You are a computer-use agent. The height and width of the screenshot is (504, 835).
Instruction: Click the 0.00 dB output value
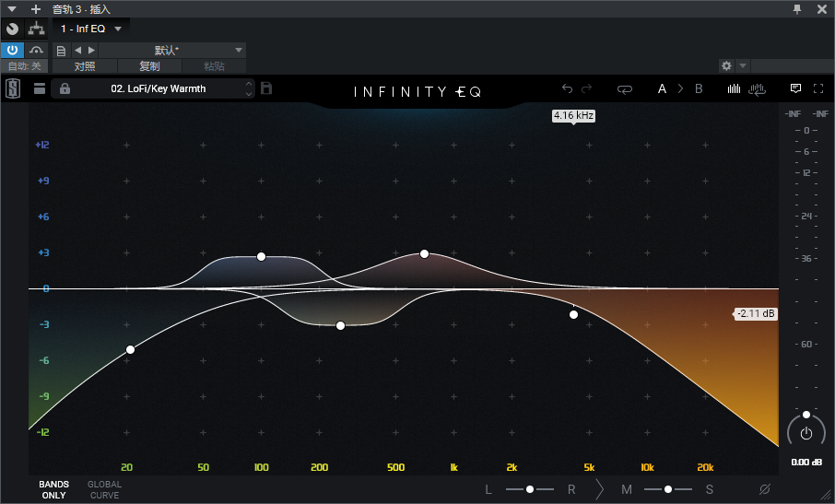[806, 462]
